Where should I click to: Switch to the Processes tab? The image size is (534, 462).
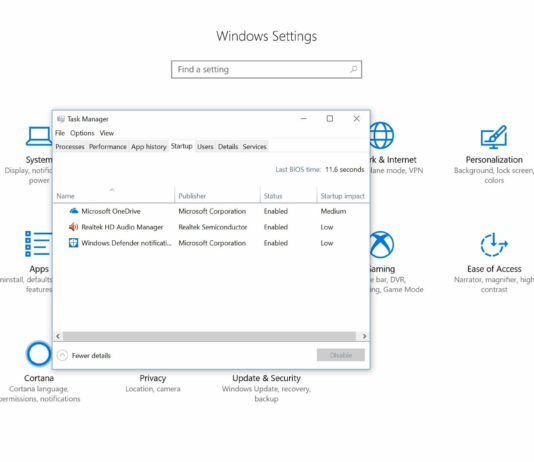70,147
